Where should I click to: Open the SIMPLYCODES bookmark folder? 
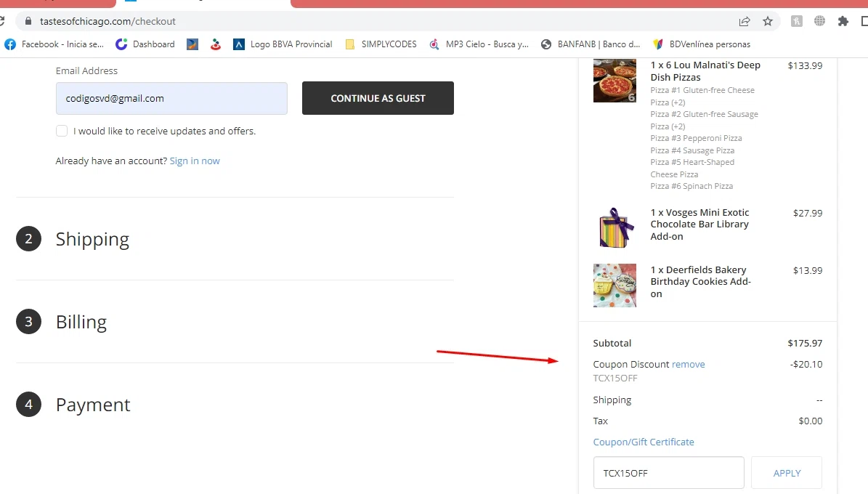point(381,44)
